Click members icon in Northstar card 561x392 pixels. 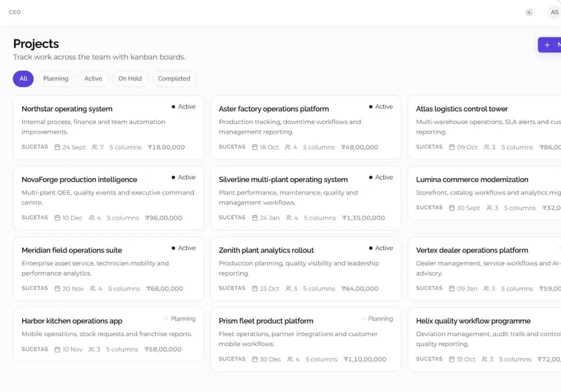click(x=95, y=147)
